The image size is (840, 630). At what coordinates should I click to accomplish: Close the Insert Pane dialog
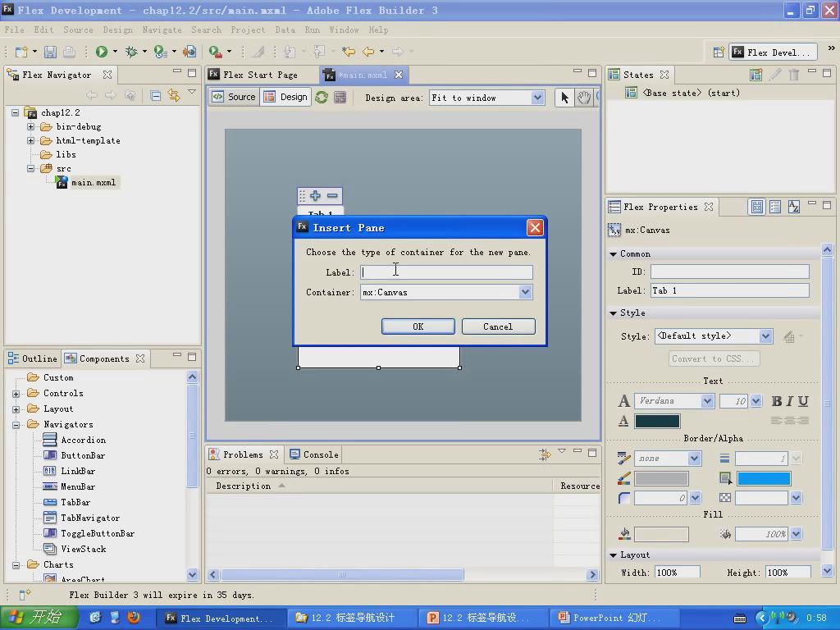click(535, 228)
